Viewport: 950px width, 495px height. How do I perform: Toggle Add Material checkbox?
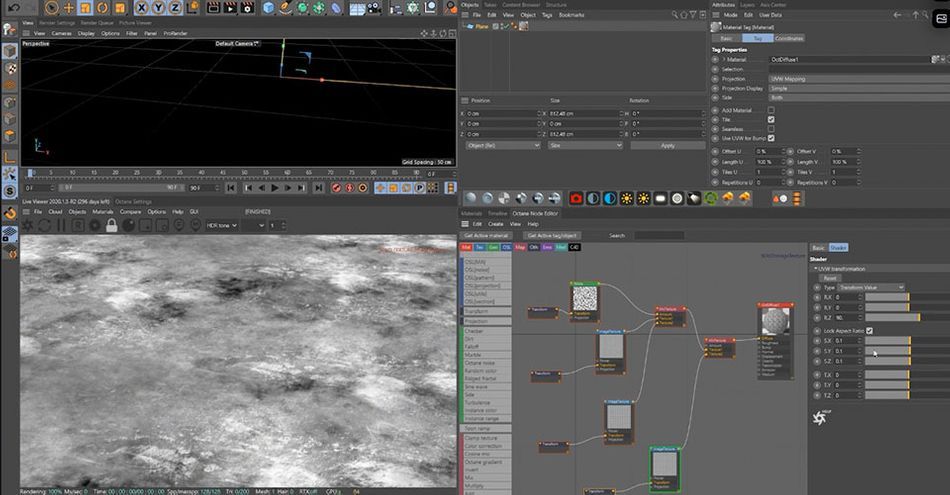[x=771, y=110]
